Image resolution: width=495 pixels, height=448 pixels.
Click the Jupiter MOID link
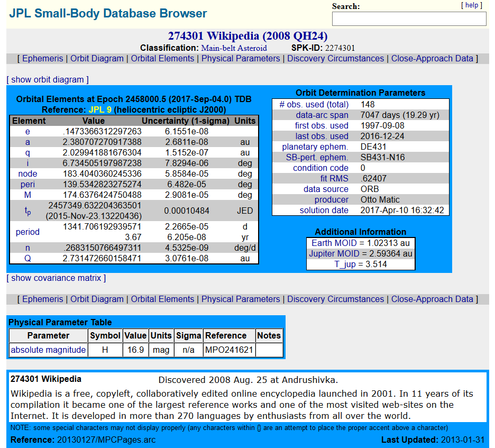coord(334,253)
